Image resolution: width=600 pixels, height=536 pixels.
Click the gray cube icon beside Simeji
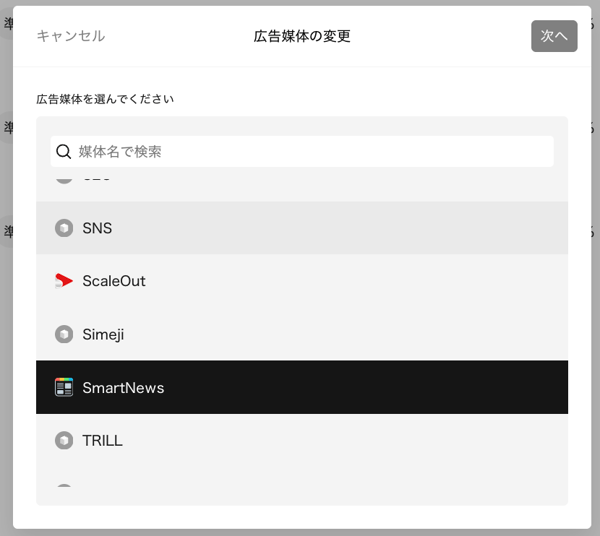[x=64, y=334]
